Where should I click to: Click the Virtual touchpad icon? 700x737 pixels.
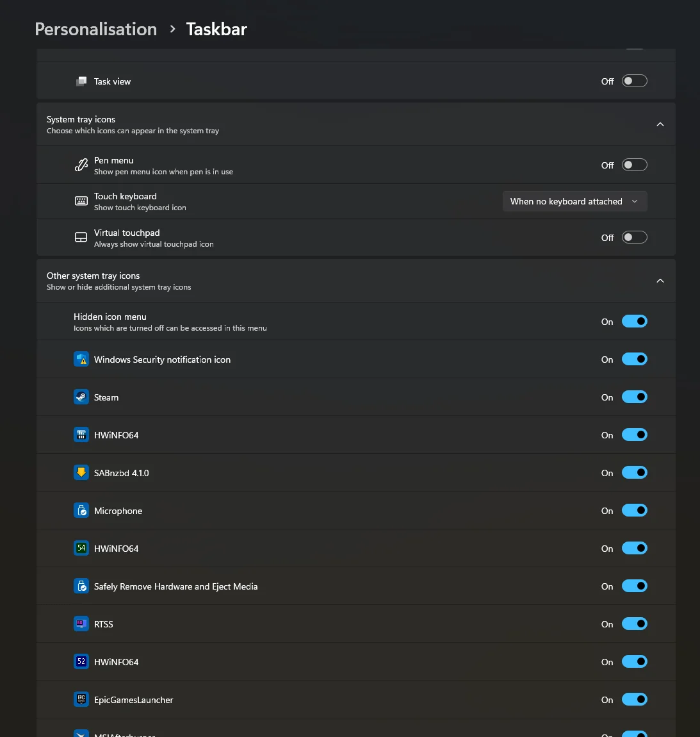pos(81,237)
